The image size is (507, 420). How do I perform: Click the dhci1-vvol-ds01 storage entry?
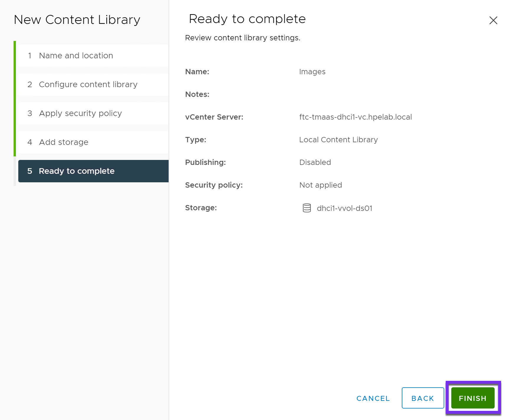click(344, 208)
